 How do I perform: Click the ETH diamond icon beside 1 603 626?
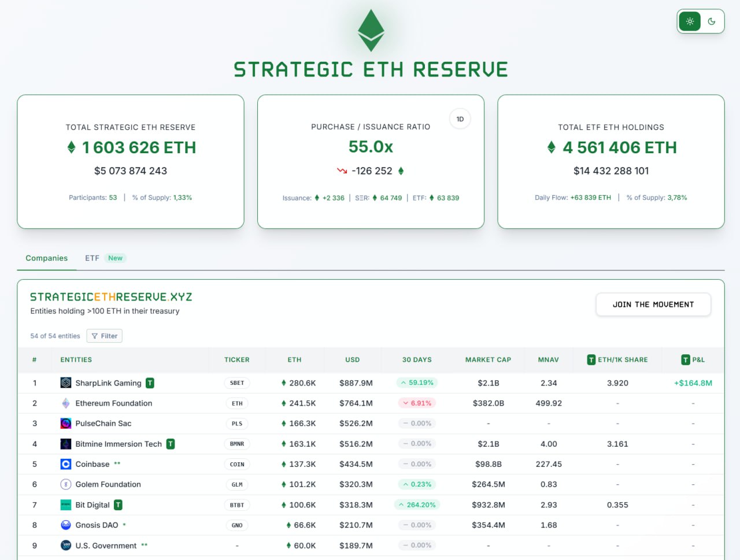(x=71, y=147)
